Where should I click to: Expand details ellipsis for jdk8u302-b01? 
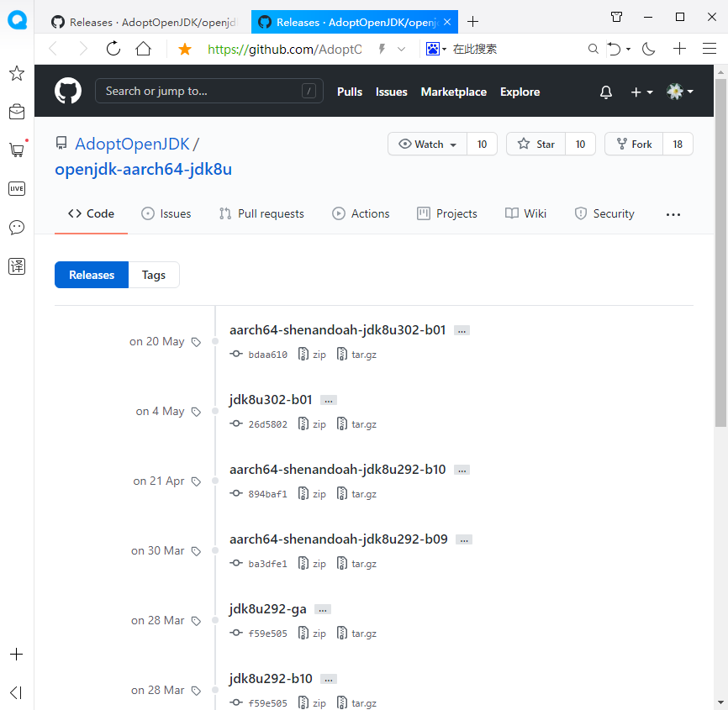[x=328, y=401]
